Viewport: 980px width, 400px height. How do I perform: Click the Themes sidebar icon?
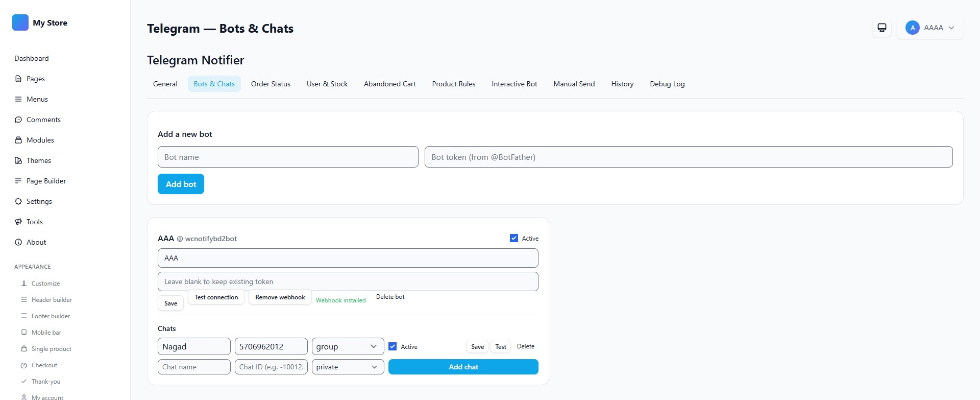[18, 160]
